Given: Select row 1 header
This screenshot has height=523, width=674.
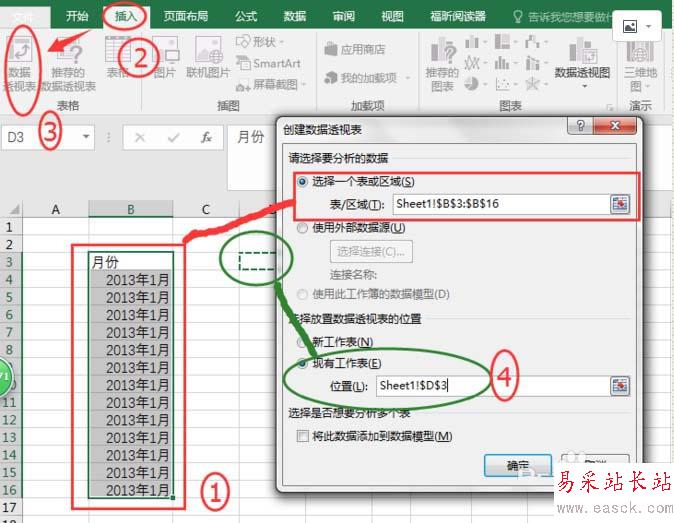Looking at the screenshot, I should [10, 227].
